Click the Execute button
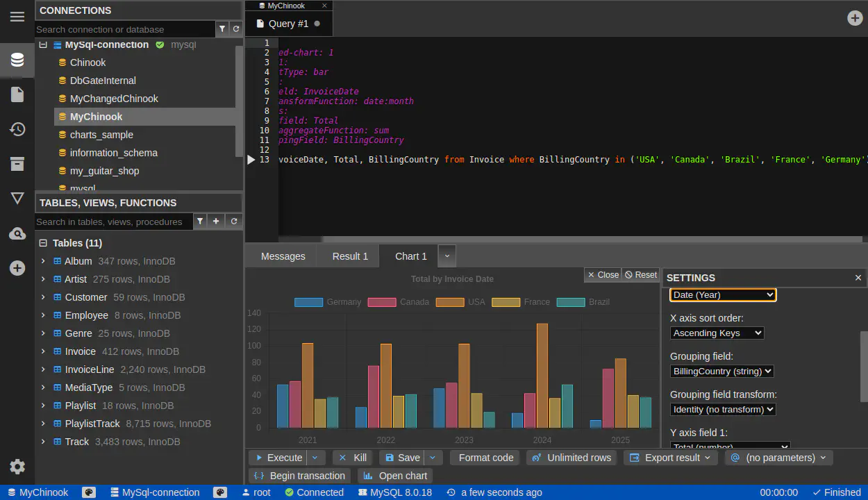 tap(278, 458)
